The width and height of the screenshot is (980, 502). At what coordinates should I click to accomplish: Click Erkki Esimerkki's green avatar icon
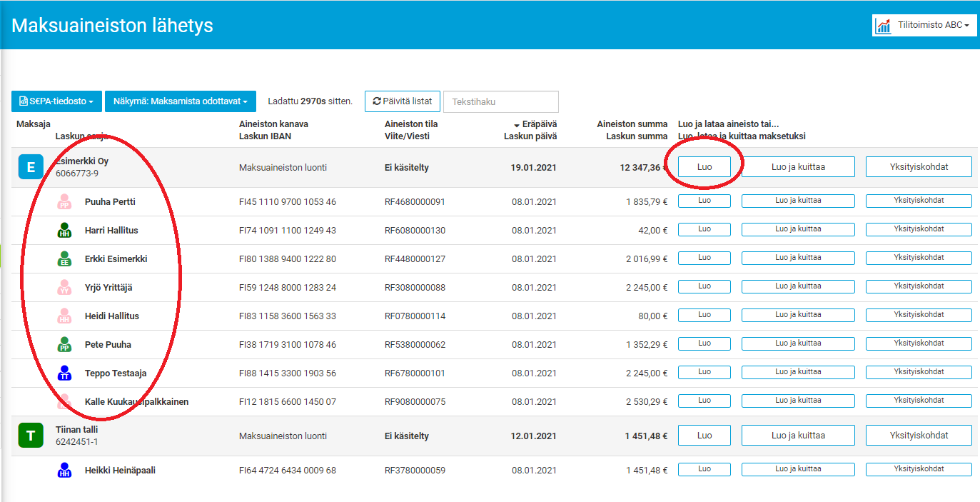tap(64, 259)
